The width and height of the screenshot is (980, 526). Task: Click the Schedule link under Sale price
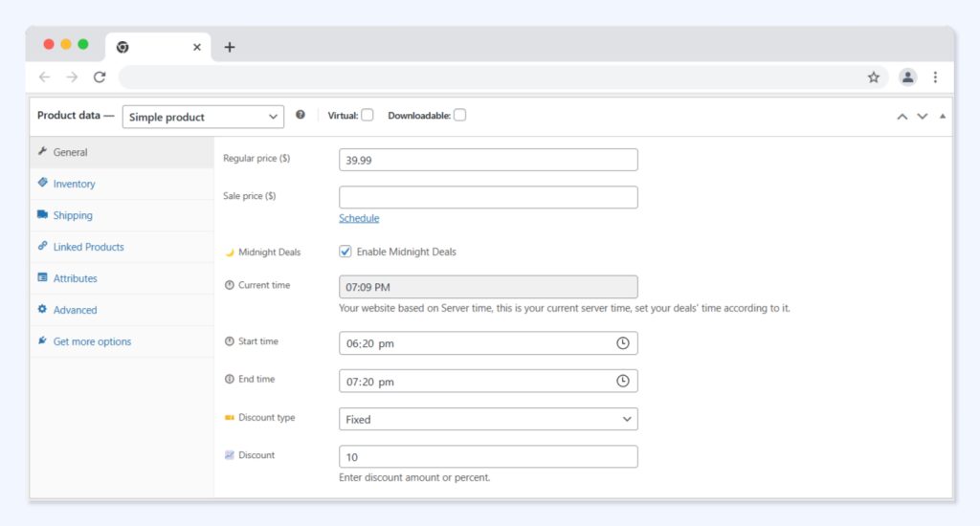[x=359, y=218]
